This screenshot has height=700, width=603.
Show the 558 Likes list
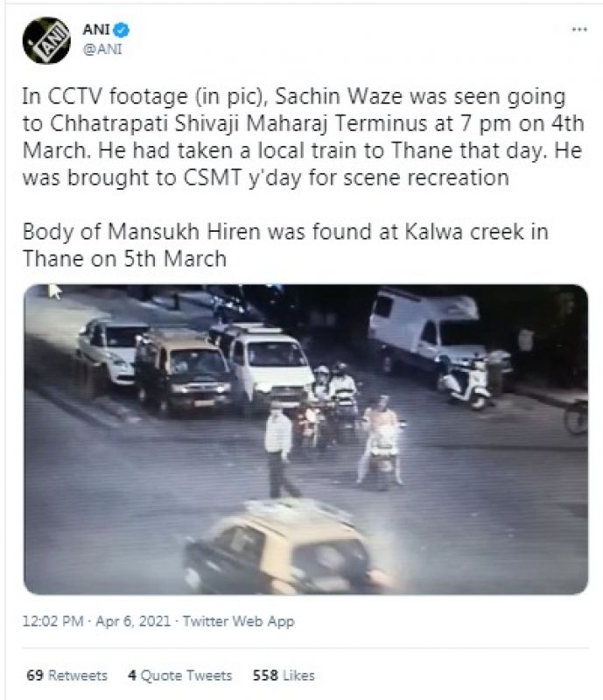tap(283, 675)
